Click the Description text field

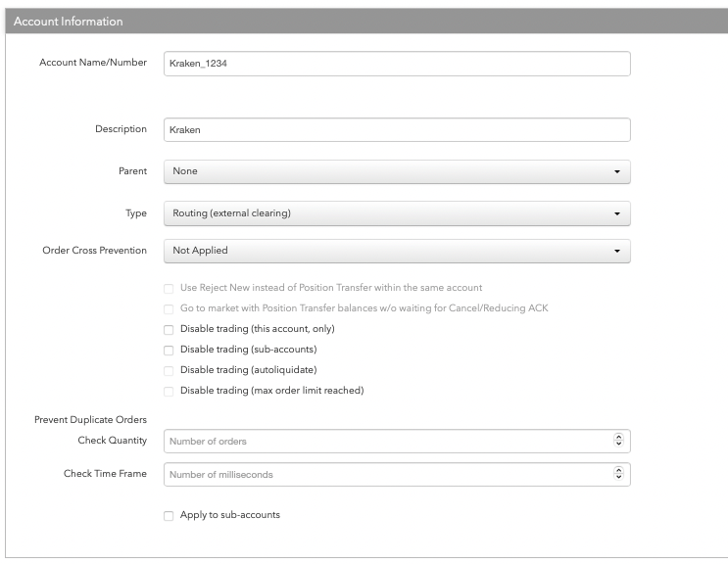396,130
